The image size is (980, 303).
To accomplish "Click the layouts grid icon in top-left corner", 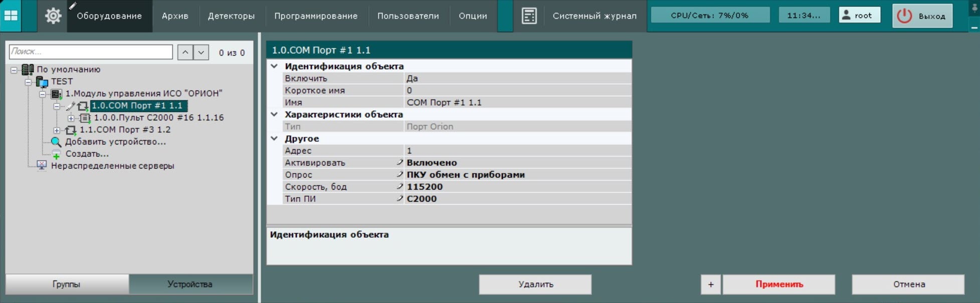I will pos(11,16).
